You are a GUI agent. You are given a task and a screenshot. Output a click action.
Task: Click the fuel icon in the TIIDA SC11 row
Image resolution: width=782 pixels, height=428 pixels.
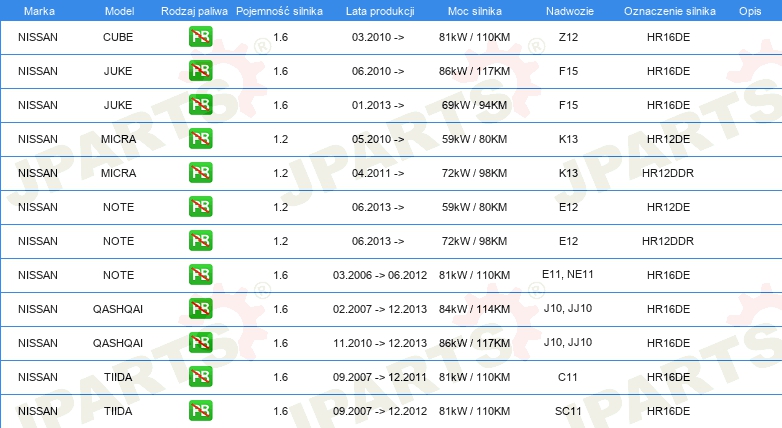(200, 411)
